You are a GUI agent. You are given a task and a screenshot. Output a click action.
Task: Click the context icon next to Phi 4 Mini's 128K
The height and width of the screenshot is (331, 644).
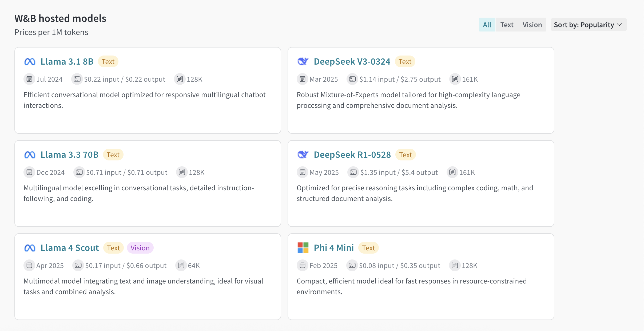tap(455, 266)
